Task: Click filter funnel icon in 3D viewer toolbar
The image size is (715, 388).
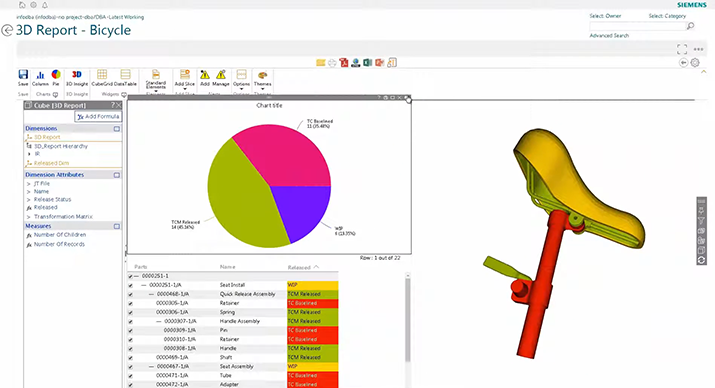Action: tap(701, 221)
